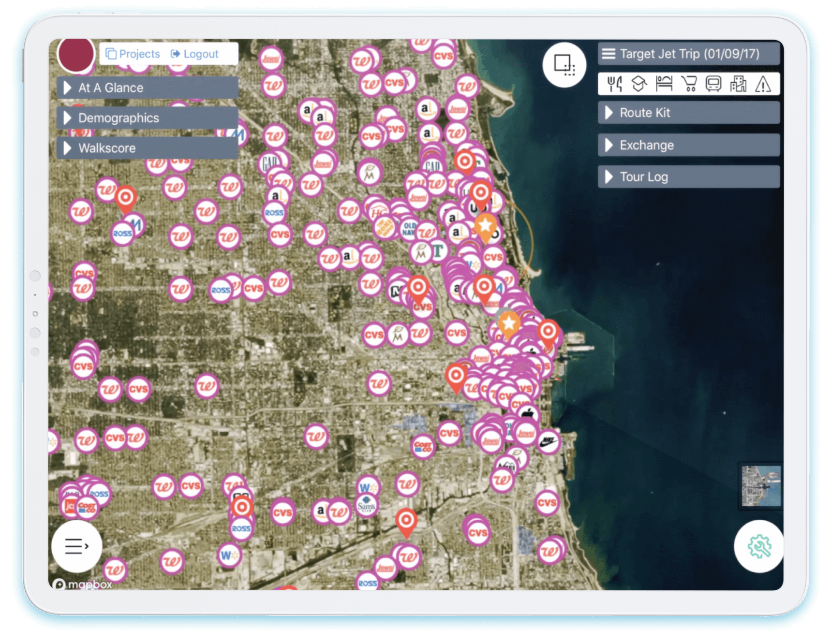Viewport: 831px width, 644px height.
Task: Click the Logout link
Action: coord(194,54)
